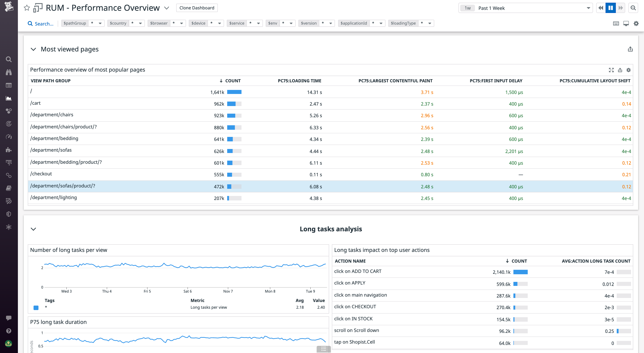This screenshot has width=644, height=353.
Task: Open keyboard shortcuts panel icon
Action: click(616, 23)
